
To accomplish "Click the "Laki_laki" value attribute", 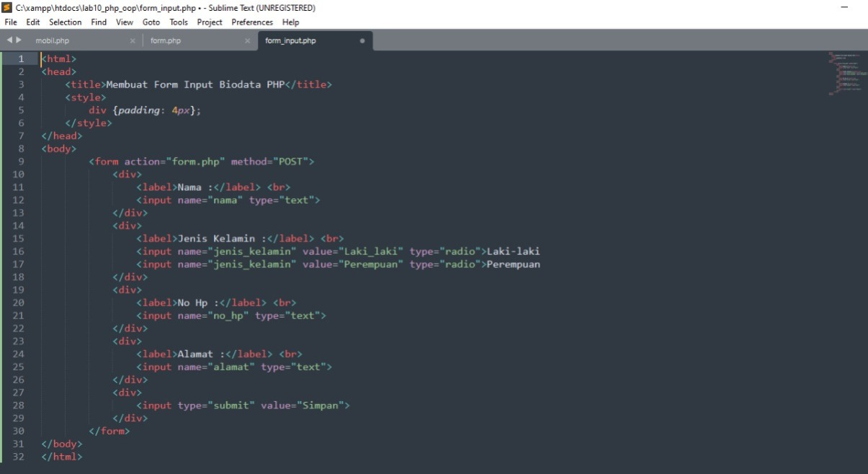I will (x=371, y=251).
